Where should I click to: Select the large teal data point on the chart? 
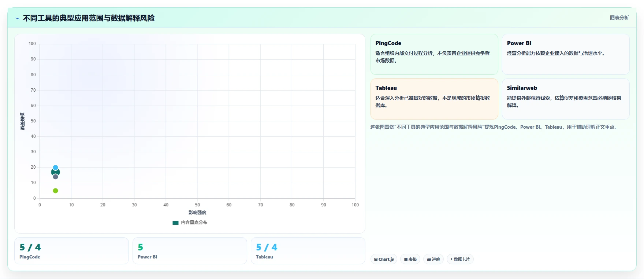point(55,172)
